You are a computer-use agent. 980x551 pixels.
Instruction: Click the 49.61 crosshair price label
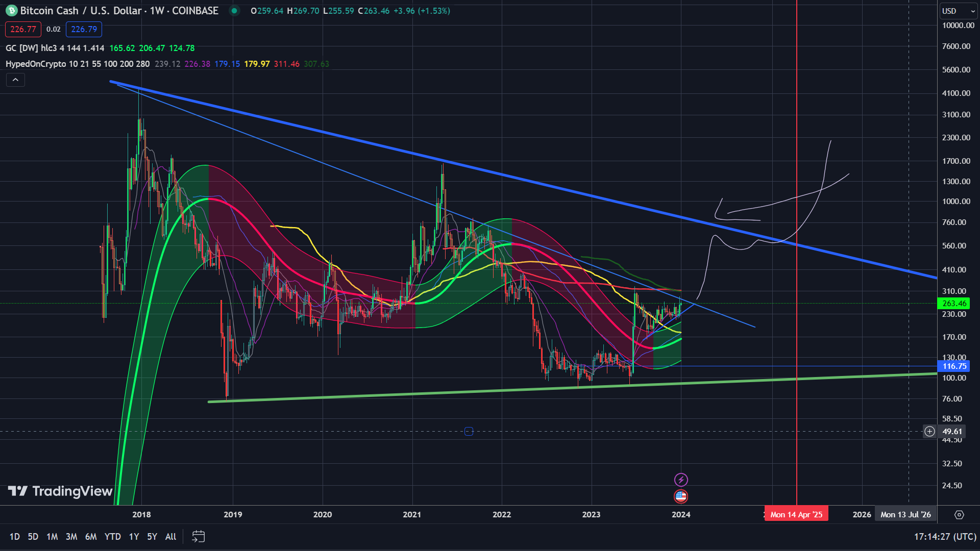coord(952,432)
